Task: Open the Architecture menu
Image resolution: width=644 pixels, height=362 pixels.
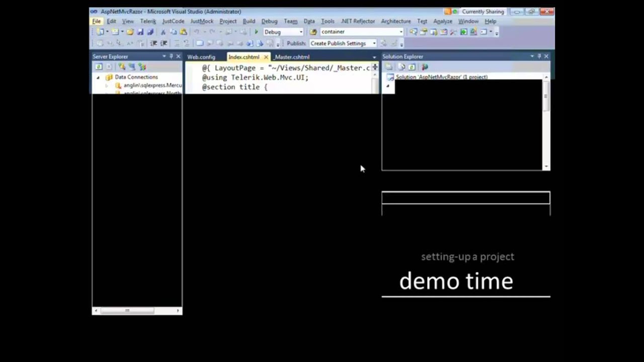Action: (396, 21)
